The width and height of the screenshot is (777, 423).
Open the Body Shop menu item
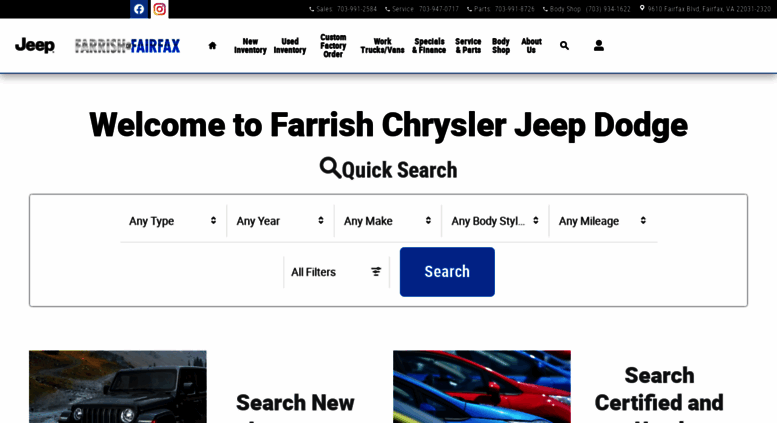click(x=501, y=46)
